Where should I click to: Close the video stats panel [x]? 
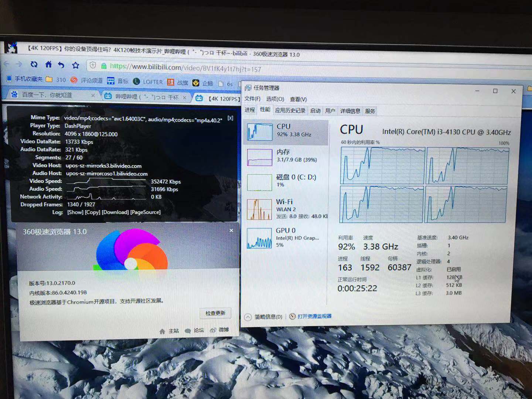(230, 118)
